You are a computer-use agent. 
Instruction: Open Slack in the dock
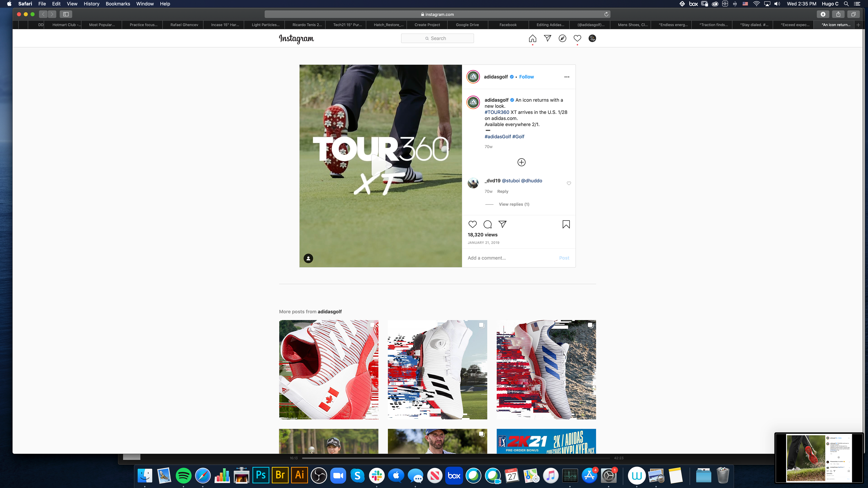point(377,475)
